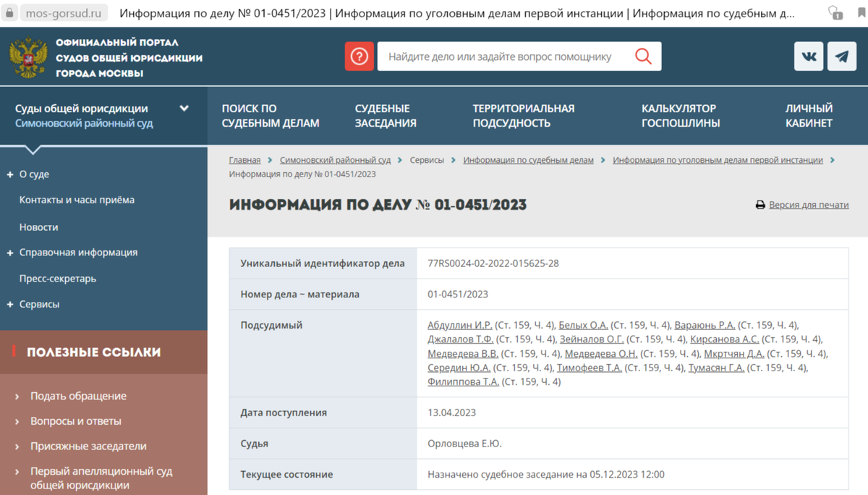Image resolution: width=868 pixels, height=495 pixels.
Task: Select the case number value 01-0451/2023 in table
Action: pyautogui.click(x=458, y=295)
